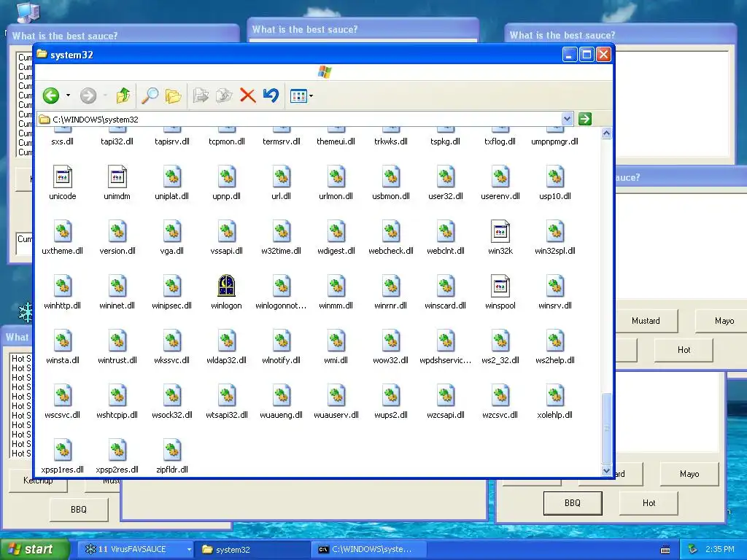Click the system tray clock
The image size is (747, 560).
(x=720, y=550)
